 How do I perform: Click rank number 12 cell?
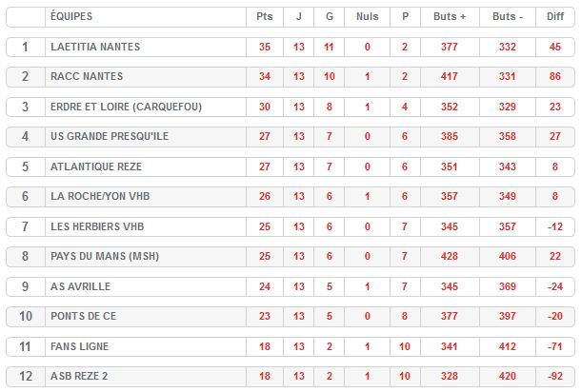(x=25, y=377)
